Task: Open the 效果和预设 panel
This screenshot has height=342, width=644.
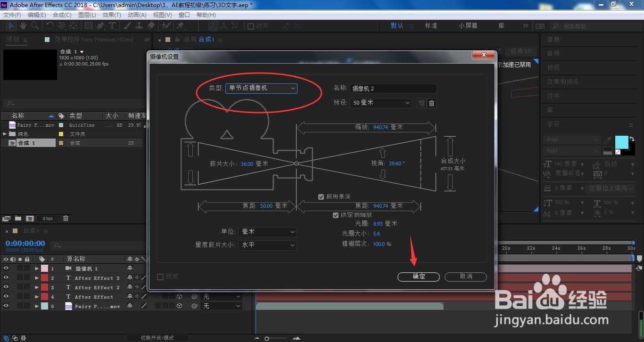Action: (x=562, y=81)
